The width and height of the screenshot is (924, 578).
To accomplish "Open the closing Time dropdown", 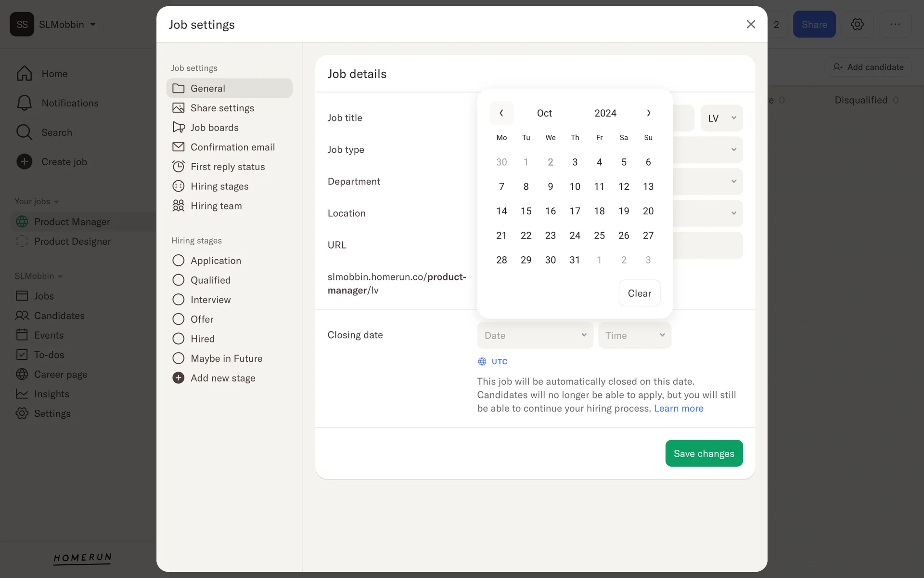I will coord(634,335).
